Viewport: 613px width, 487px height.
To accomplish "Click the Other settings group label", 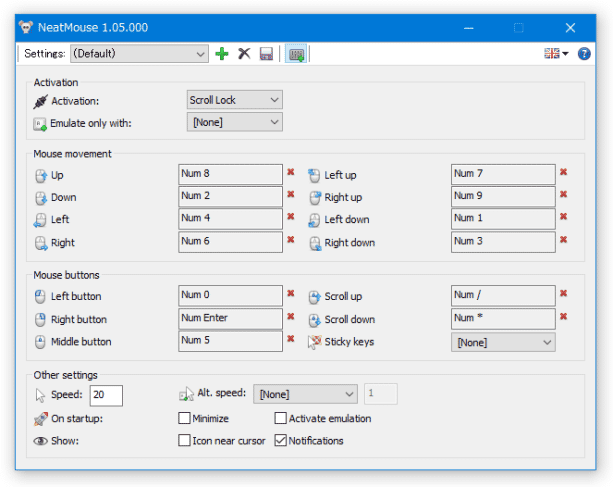I will coord(65,375).
